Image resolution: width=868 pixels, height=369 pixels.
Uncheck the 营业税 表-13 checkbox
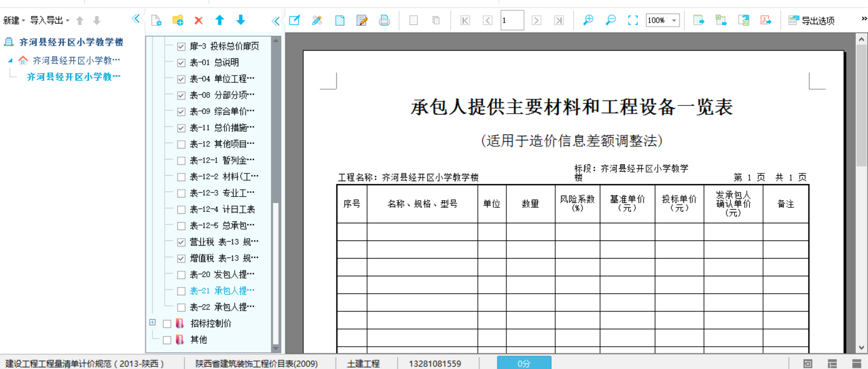click(x=181, y=242)
